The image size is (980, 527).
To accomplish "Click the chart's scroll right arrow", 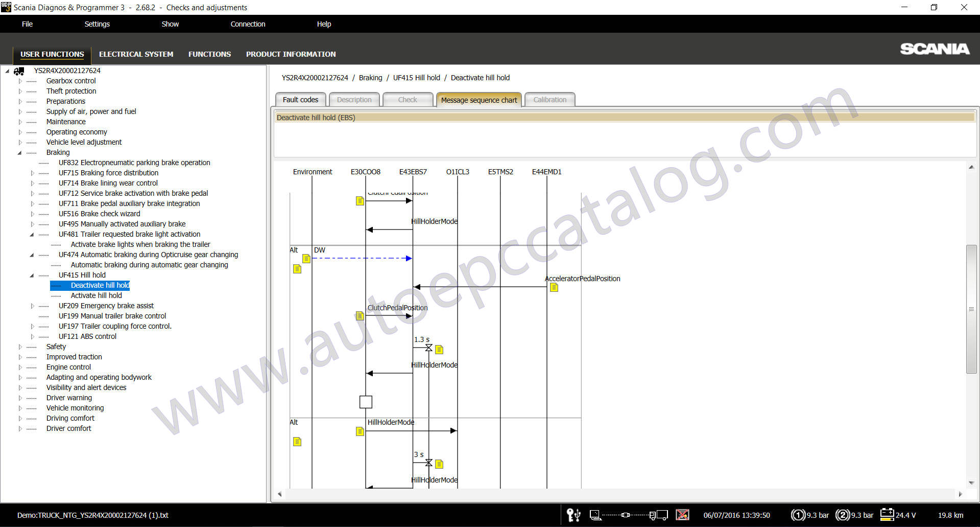I will 960,494.
